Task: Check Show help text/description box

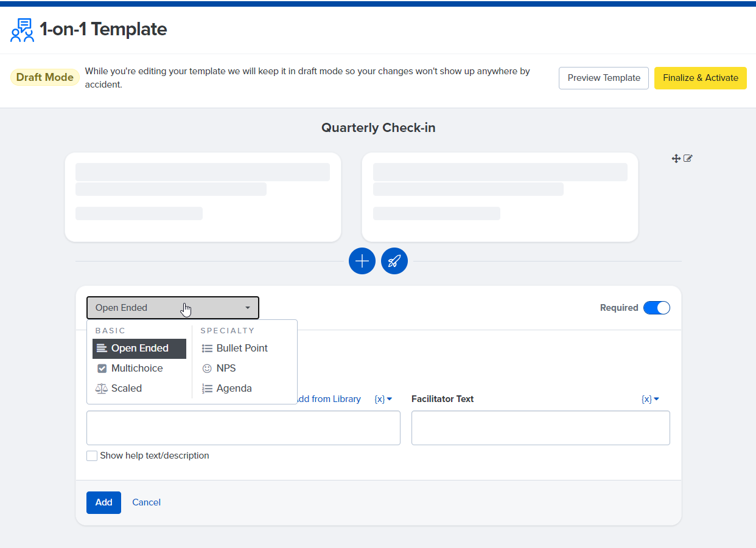Action: [92, 456]
